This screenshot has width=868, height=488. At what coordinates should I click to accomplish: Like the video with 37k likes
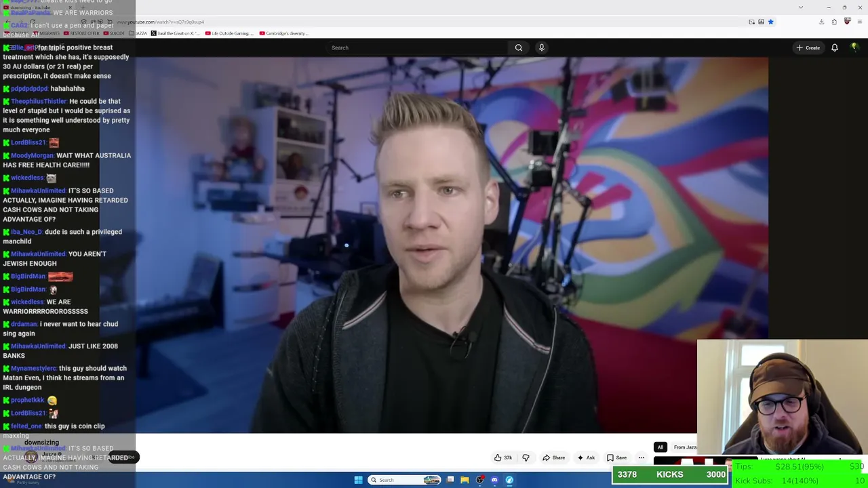click(503, 457)
